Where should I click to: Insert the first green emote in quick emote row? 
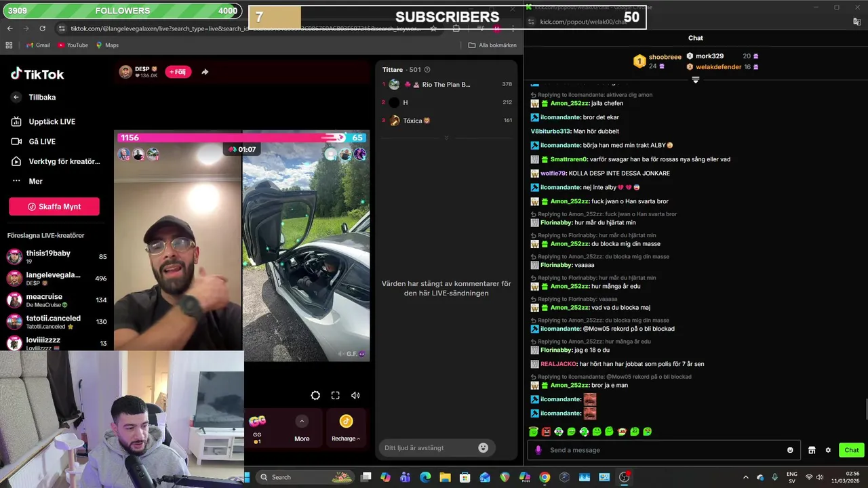pyautogui.click(x=534, y=432)
